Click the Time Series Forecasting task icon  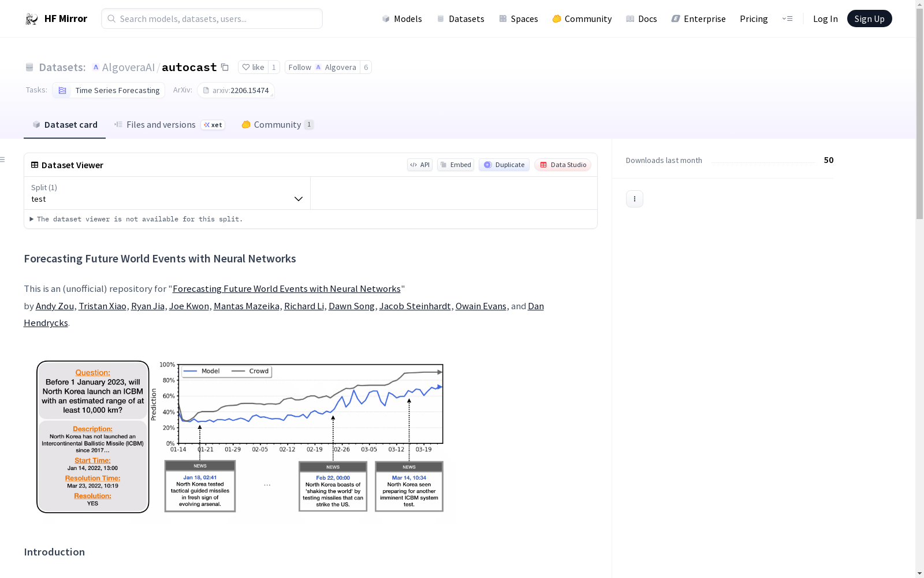coord(62,90)
